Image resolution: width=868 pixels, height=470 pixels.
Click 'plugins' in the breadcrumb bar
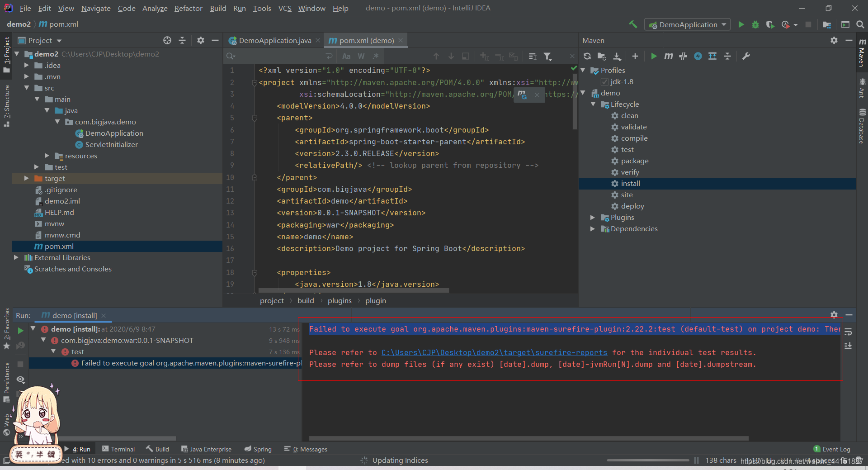tap(340, 301)
